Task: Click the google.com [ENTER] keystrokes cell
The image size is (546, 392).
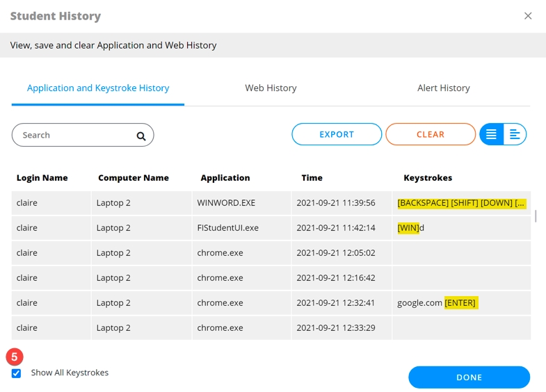Action: [x=437, y=303]
